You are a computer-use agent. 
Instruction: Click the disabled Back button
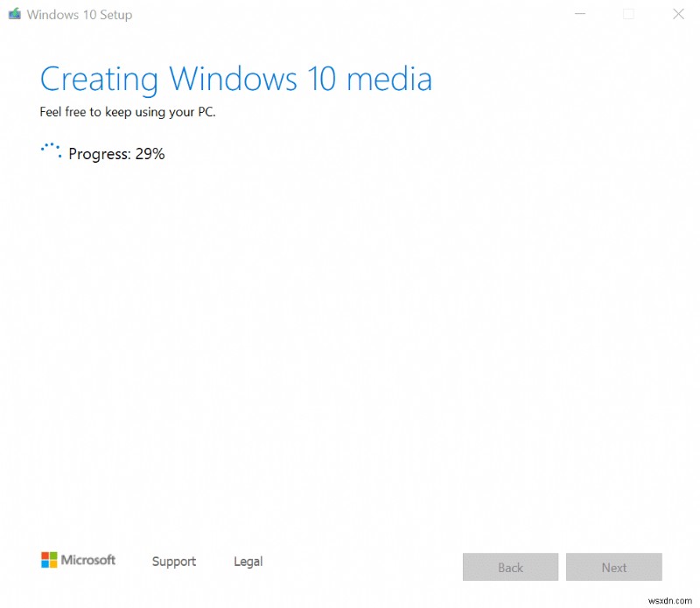click(x=510, y=567)
